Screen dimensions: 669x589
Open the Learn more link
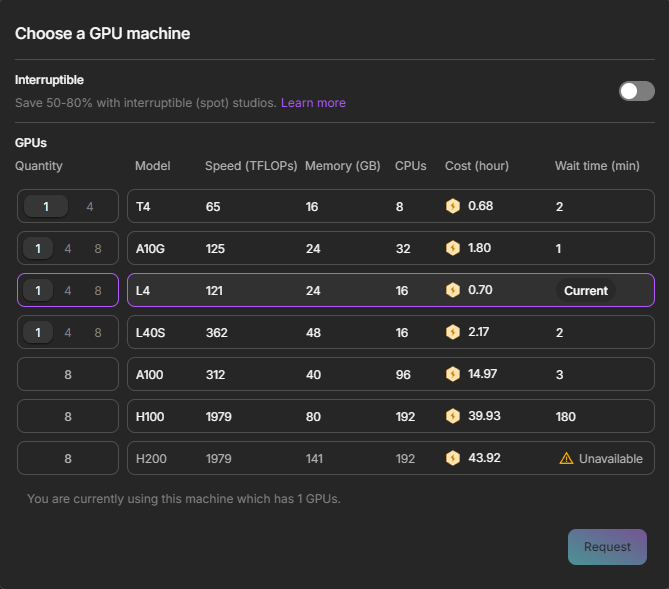(x=313, y=103)
